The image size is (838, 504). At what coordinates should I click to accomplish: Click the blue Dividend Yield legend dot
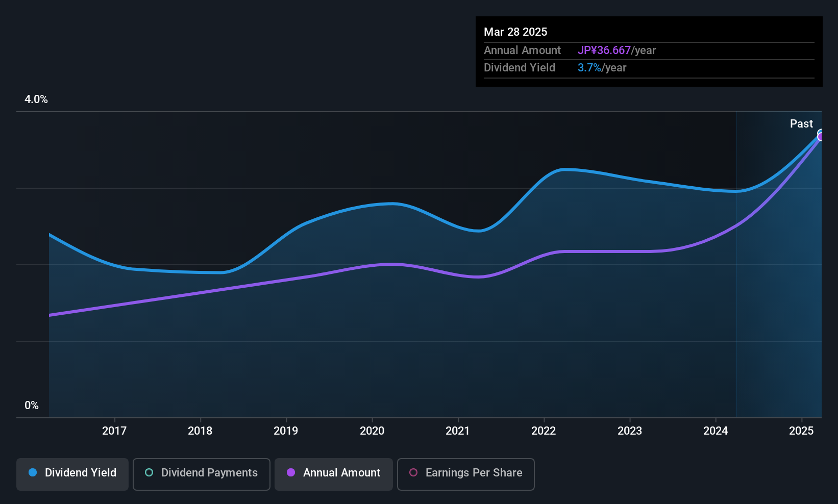pos(33,472)
